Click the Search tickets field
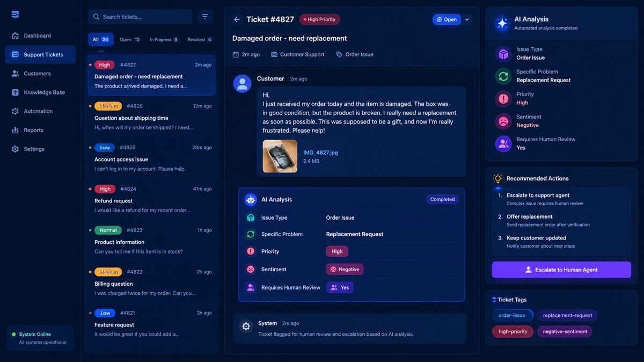The height and width of the screenshot is (362, 644). click(140, 17)
